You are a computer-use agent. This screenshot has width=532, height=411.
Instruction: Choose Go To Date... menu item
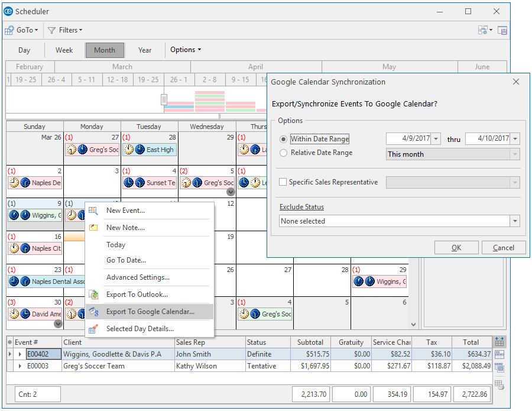coord(126,260)
